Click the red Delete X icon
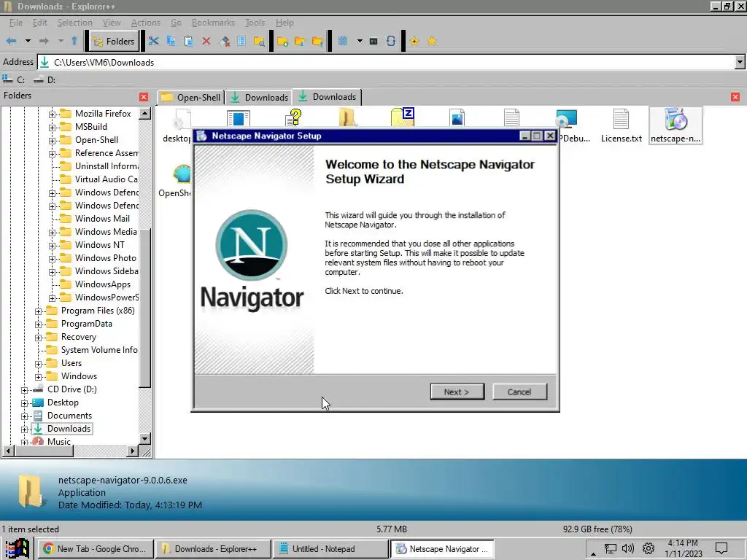 (x=206, y=42)
